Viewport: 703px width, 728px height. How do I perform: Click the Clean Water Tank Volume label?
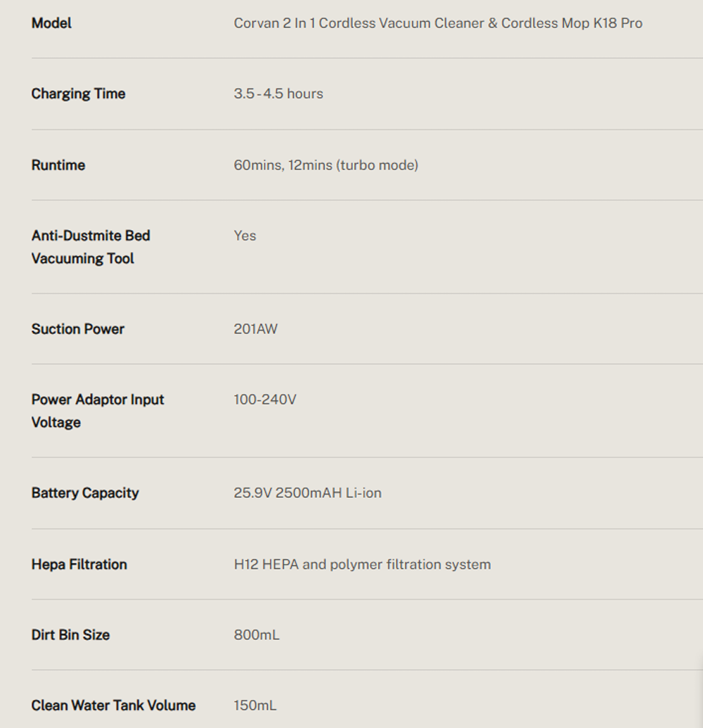pos(113,705)
